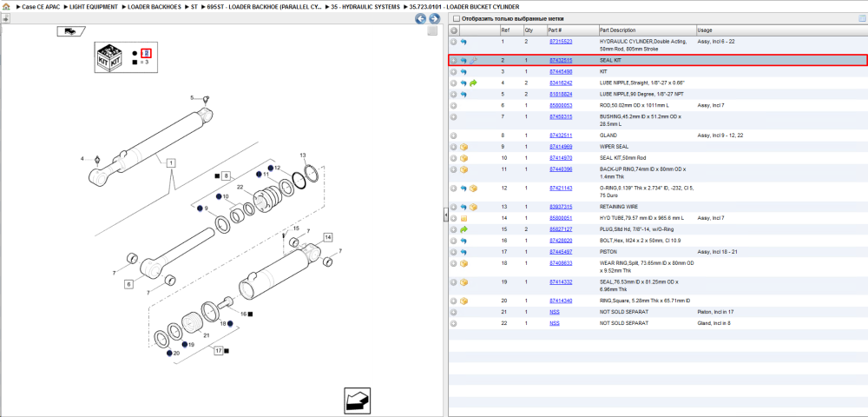Open the next illustration with right arrow
Screen dimensions: 868x417
[435, 19]
